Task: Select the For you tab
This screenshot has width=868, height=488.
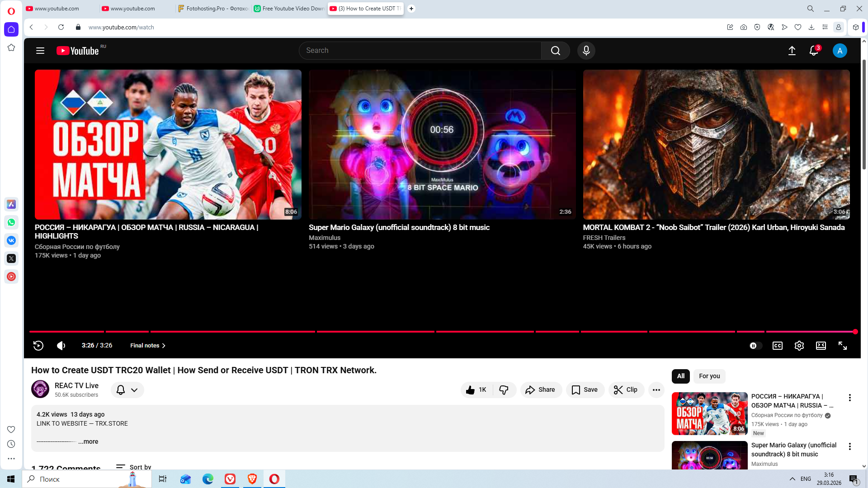Action: coord(709,376)
